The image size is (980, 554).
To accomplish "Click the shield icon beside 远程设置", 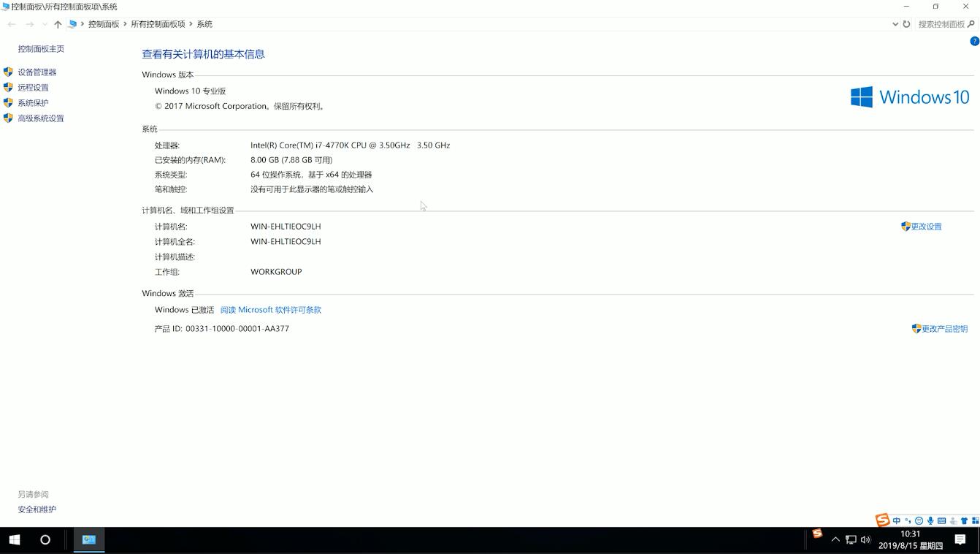I will [8, 88].
